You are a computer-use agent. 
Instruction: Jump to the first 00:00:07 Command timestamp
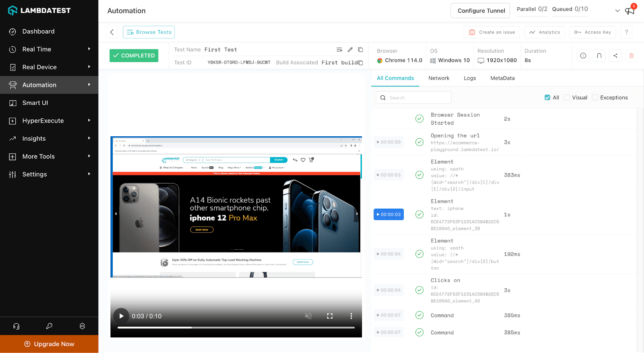point(389,315)
